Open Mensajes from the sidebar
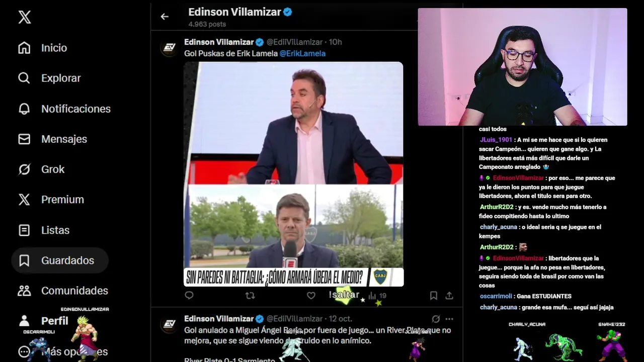 click(x=52, y=139)
